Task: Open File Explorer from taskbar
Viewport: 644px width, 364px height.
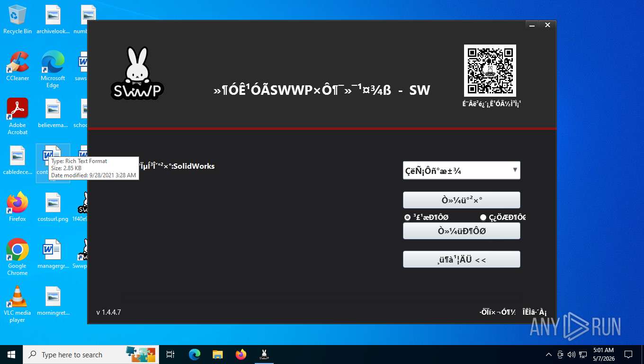Action: tap(217, 355)
